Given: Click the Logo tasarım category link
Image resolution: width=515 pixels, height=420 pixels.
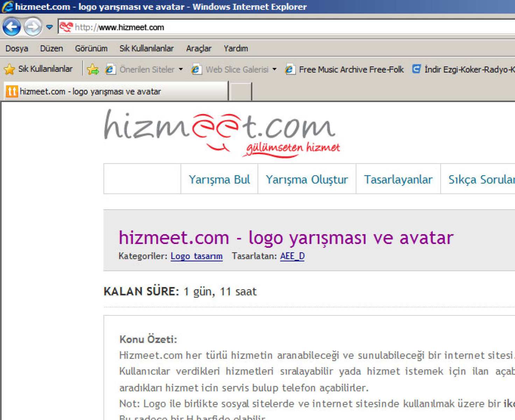Looking at the screenshot, I should coord(197,256).
